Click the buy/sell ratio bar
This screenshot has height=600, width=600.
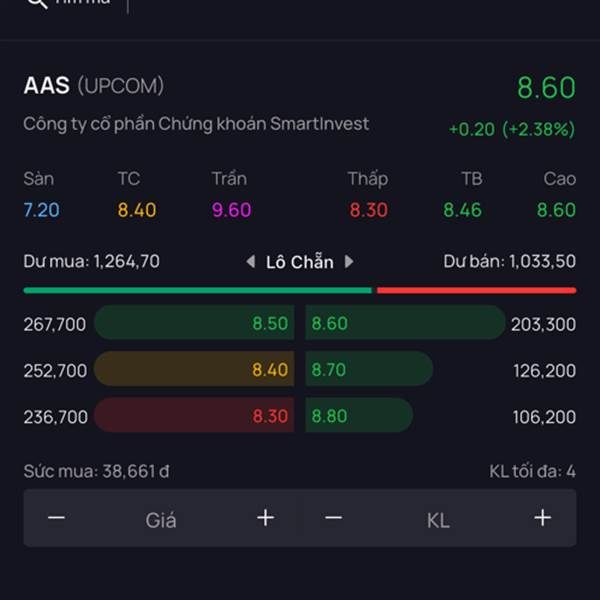299,290
